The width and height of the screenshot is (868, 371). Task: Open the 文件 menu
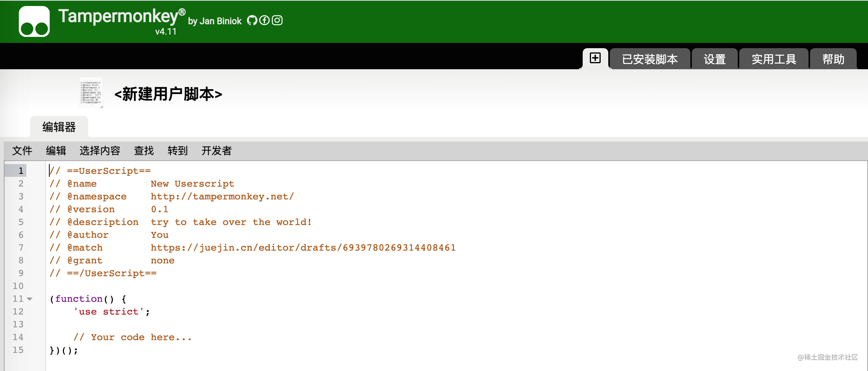coord(22,151)
